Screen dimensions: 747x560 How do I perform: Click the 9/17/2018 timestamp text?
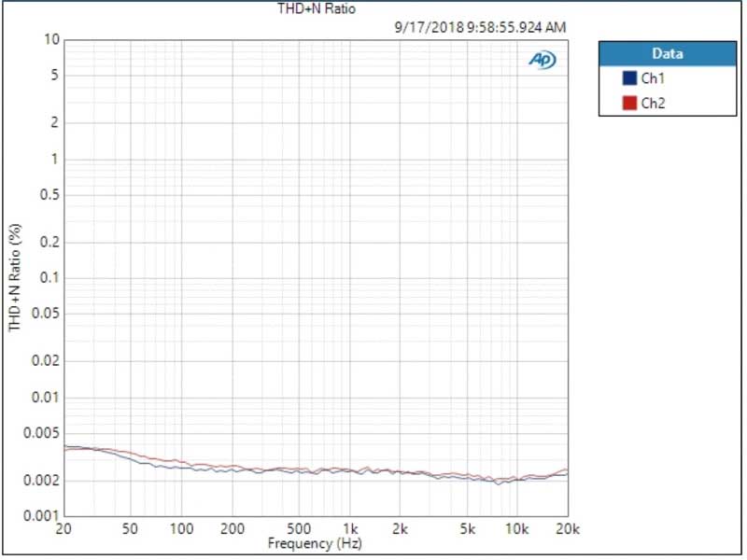(481, 28)
